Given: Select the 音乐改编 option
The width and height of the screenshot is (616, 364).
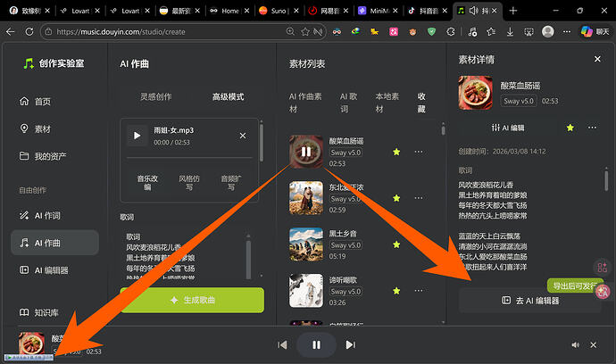Looking at the screenshot, I should click(147, 183).
